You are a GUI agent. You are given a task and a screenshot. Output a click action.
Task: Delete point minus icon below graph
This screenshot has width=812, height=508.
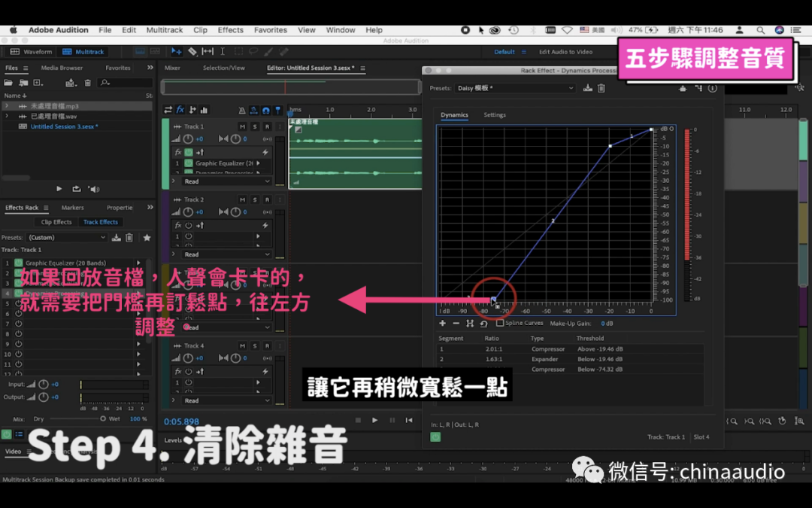[x=456, y=323]
